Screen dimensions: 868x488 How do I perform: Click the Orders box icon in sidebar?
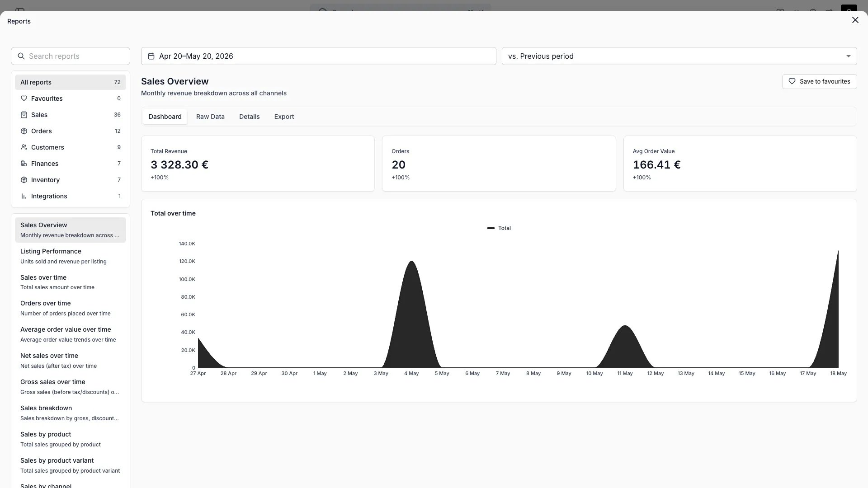click(24, 131)
